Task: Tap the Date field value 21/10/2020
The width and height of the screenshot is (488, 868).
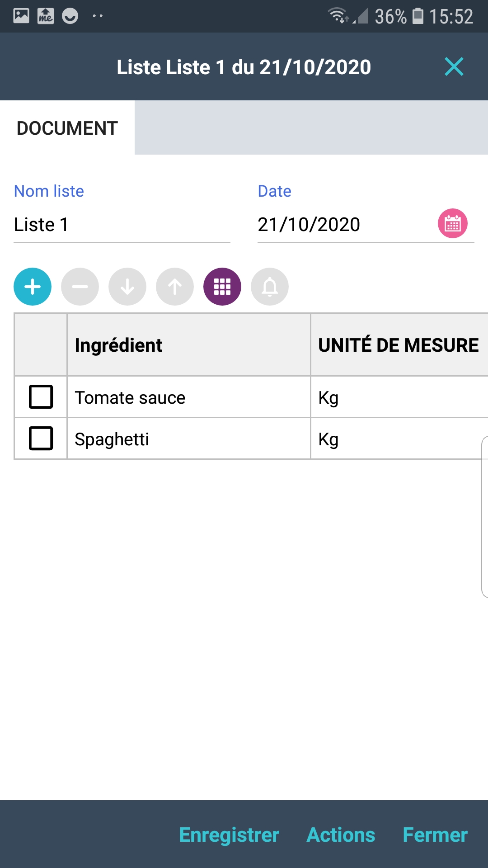Action: pyautogui.click(x=309, y=225)
